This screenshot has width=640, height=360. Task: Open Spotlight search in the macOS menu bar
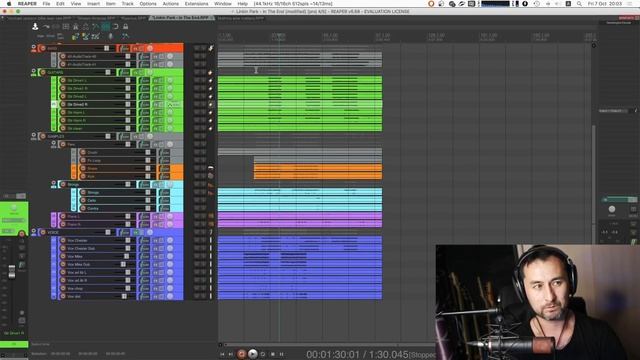tap(579, 4)
